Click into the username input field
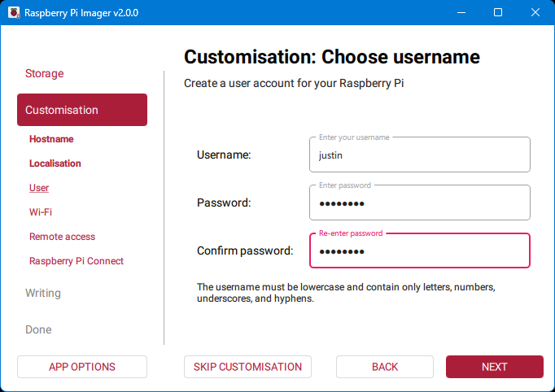 419,155
